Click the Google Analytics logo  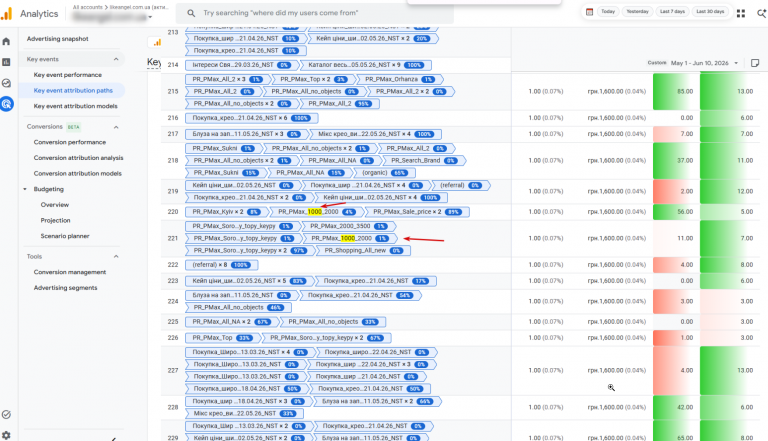[x=6, y=14]
